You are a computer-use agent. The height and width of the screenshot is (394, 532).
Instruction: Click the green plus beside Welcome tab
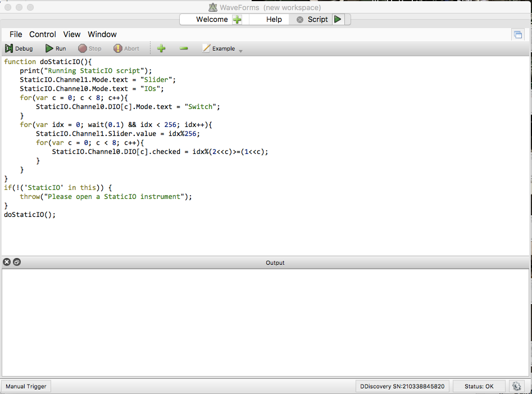237,19
